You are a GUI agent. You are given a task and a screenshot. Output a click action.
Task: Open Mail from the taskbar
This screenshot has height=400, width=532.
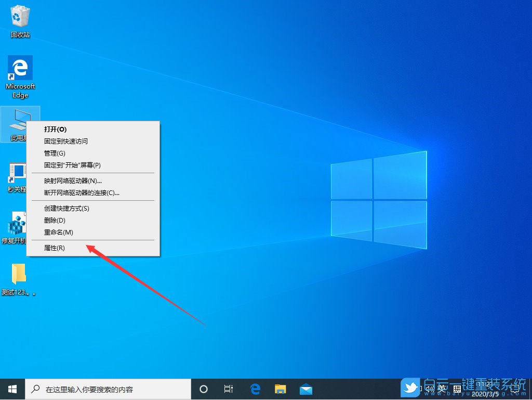click(305, 388)
